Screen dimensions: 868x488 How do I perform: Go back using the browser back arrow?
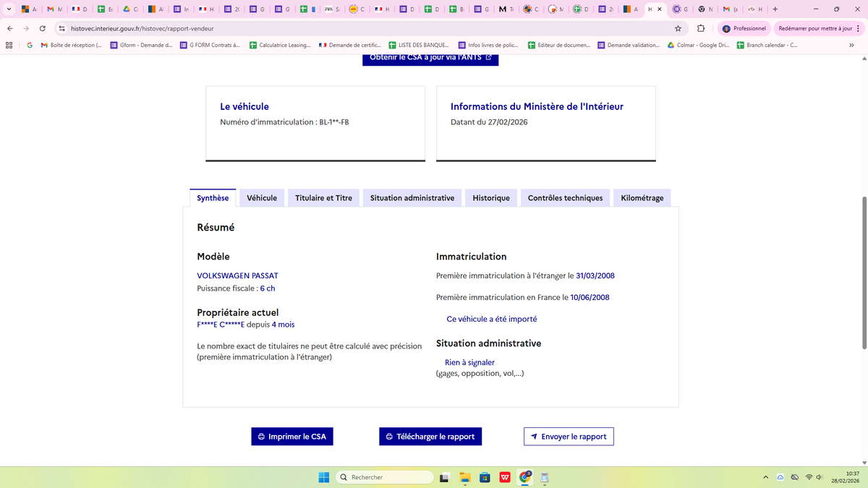[x=9, y=28]
